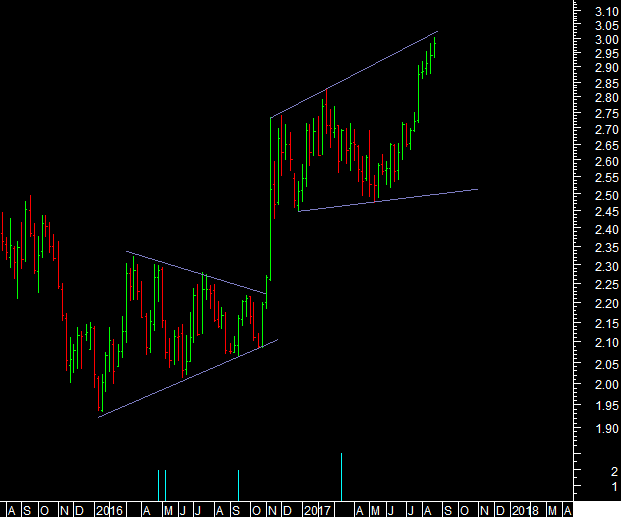This screenshot has width=621, height=517.
Task: Select the 2.65 price scale value
Action: 607,145
